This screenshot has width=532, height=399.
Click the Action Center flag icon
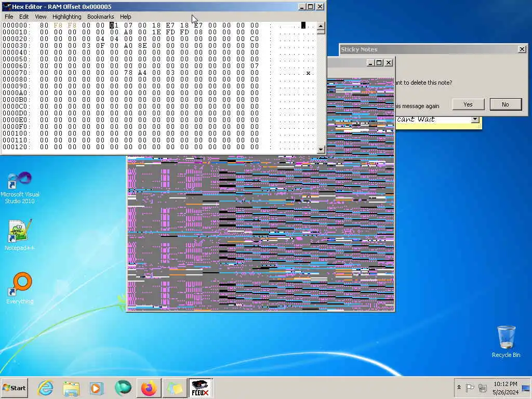470,388
